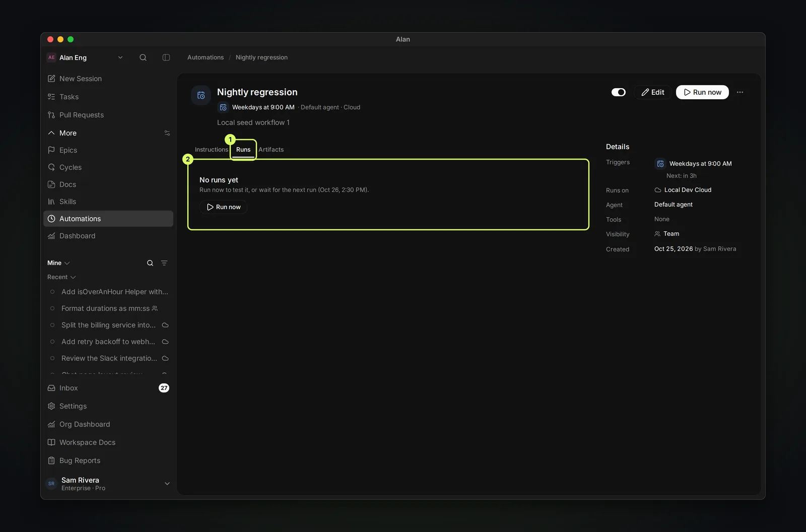Open the search icon beside Alan Eng
Viewport: 806px width, 532px height.
tap(143, 57)
